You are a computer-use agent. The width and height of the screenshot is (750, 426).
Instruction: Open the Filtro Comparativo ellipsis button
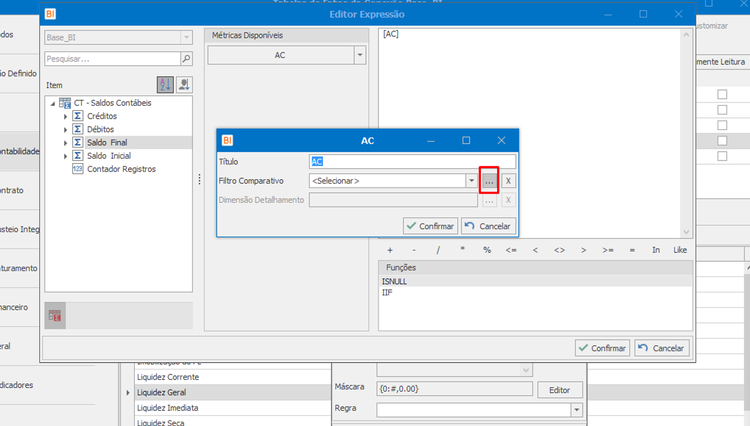point(489,181)
